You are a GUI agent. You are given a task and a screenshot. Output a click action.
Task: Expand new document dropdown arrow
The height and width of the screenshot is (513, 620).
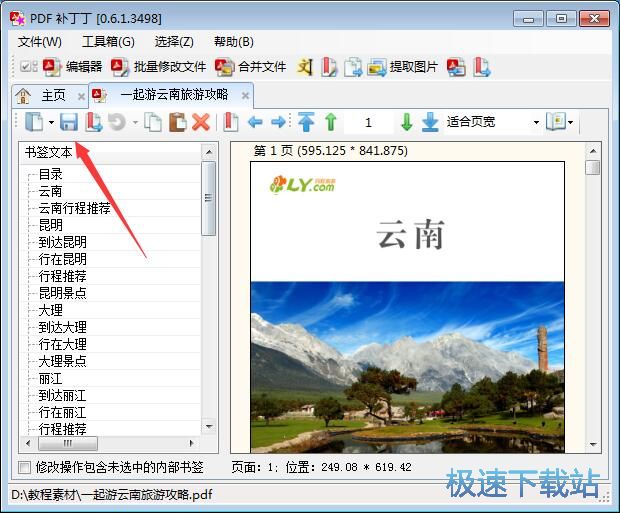click(x=51, y=122)
